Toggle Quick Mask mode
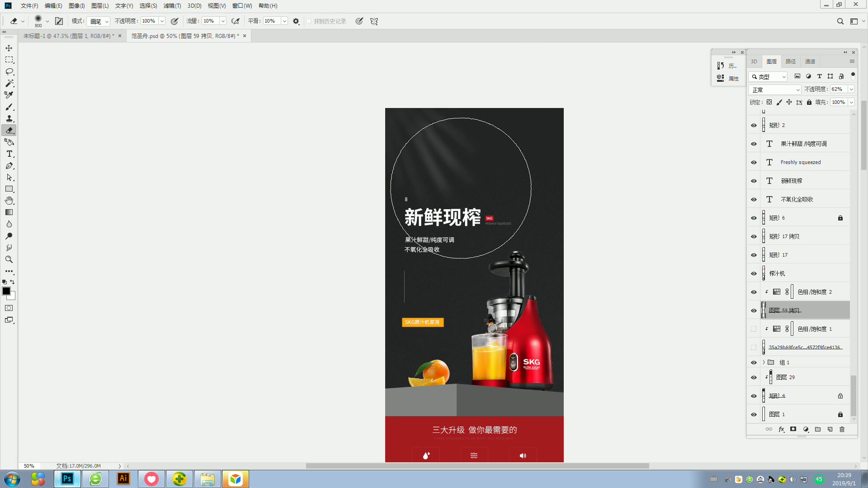The image size is (868, 488). pyautogui.click(x=9, y=308)
